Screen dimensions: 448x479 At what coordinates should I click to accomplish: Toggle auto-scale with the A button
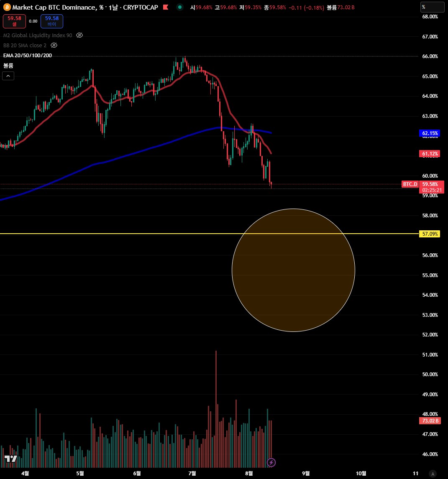click(433, 474)
